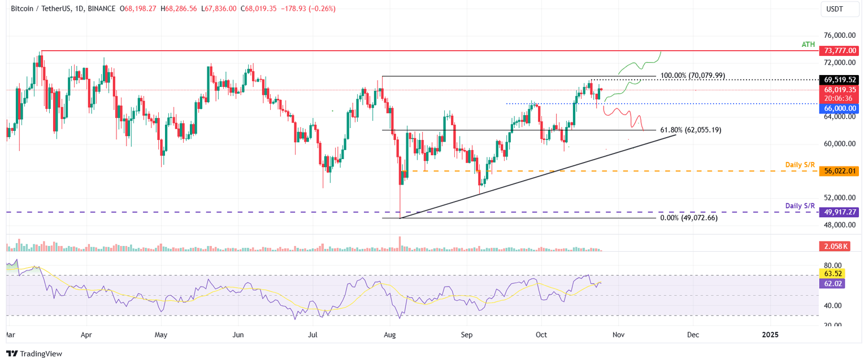868x364 pixels.
Task: Click the ATH label on the chart
Action: [x=808, y=44]
